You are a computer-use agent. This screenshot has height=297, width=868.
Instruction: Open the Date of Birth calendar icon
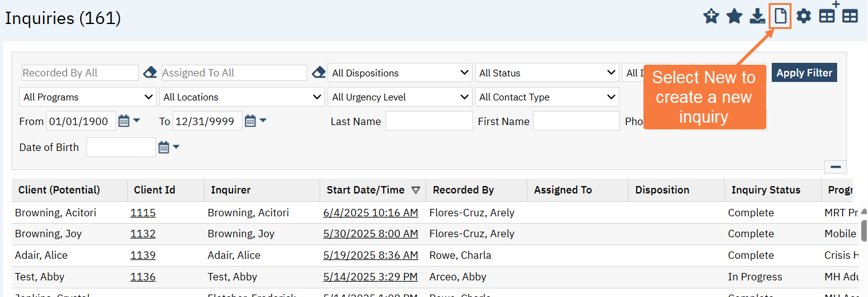[163, 147]
